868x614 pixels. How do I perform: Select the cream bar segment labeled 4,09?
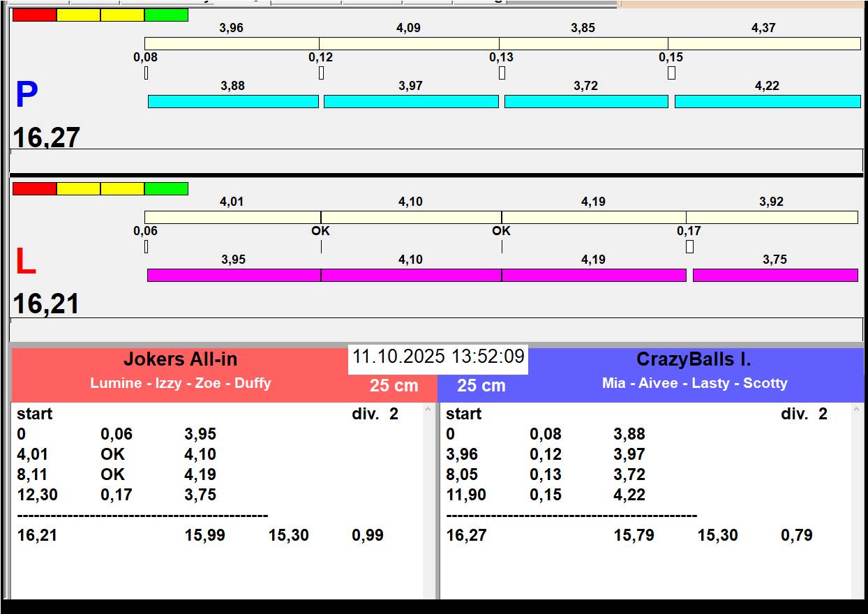[409, 43]
